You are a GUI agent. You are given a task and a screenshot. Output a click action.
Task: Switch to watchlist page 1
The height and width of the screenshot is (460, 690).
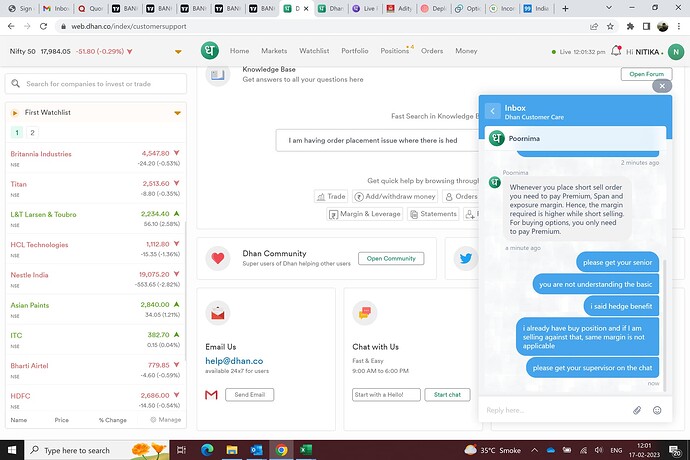[x=17, y=132]
